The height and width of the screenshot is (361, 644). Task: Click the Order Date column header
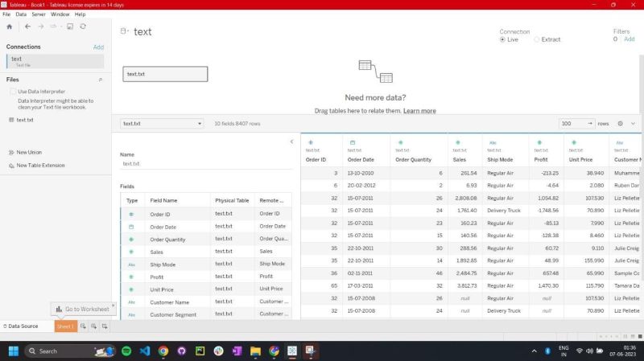click(361, 159)
